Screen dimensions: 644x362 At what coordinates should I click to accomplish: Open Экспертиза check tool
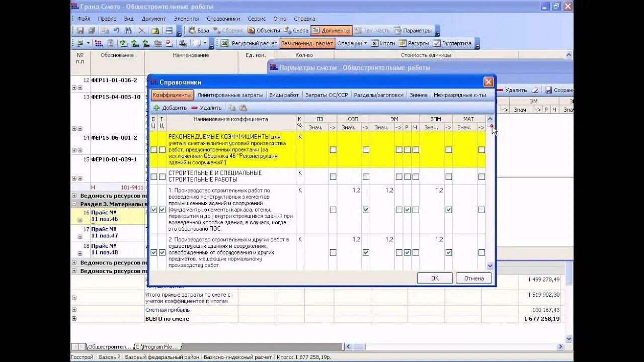(x=452, y=43)
